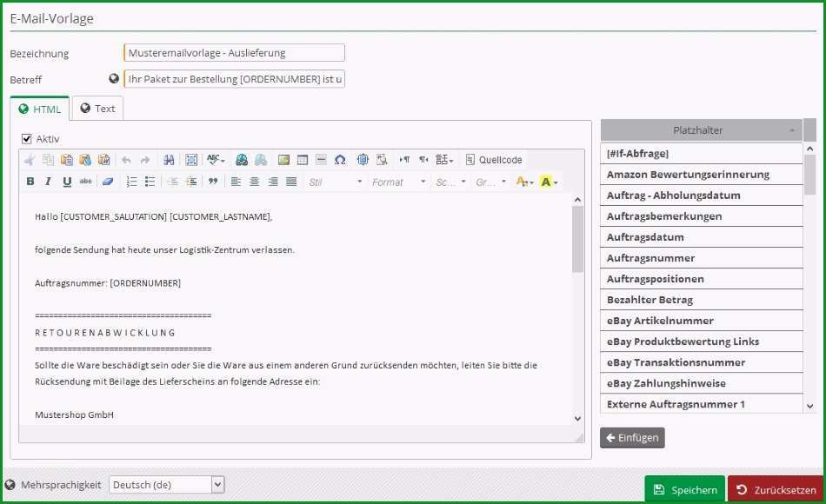Select Auftragsnummer placeholder
Viewport: 826px width, 504px height.
701,258
